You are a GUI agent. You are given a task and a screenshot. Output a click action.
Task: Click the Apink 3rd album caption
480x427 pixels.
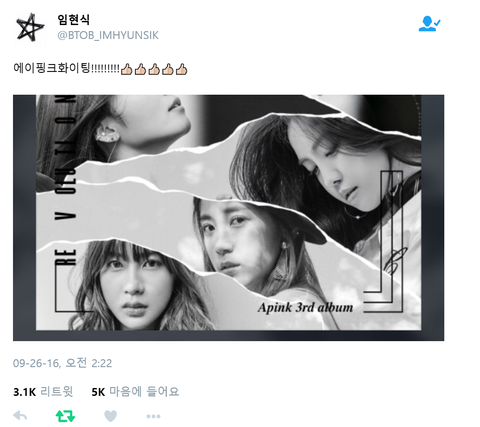point(305,307)
